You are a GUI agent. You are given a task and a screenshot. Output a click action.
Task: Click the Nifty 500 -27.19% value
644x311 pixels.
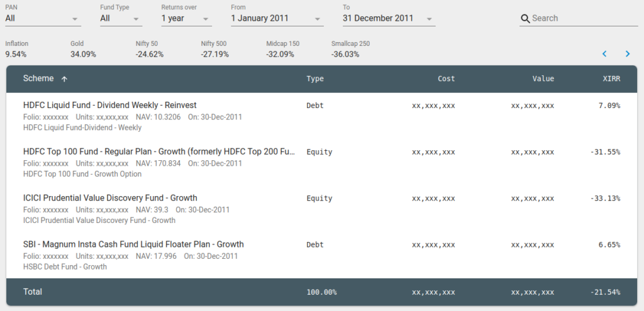pos(215,54)
